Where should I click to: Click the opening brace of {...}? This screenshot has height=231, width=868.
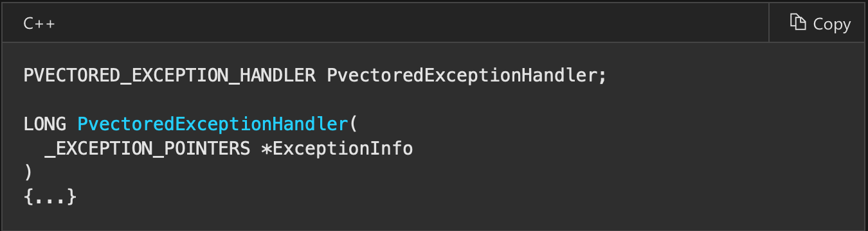coord(28,196)
